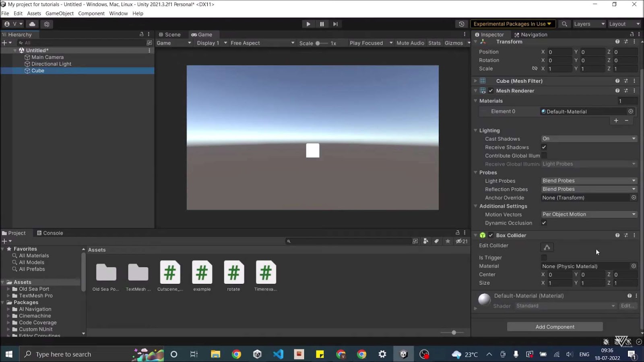Click the Windows Start button
Image resolution: width=644 pixels, height=362 pixels.
[9, 354]
